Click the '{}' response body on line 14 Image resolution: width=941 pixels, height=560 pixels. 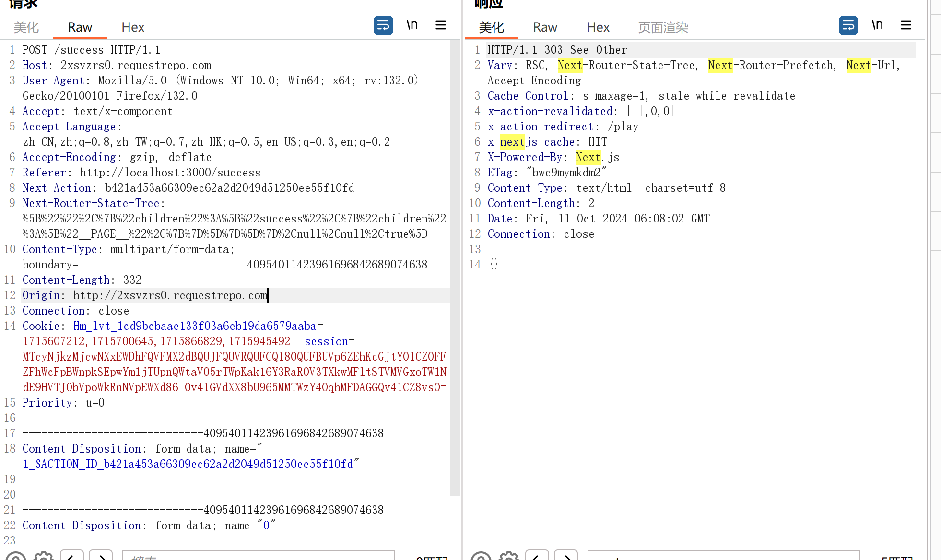click(494, 265)
